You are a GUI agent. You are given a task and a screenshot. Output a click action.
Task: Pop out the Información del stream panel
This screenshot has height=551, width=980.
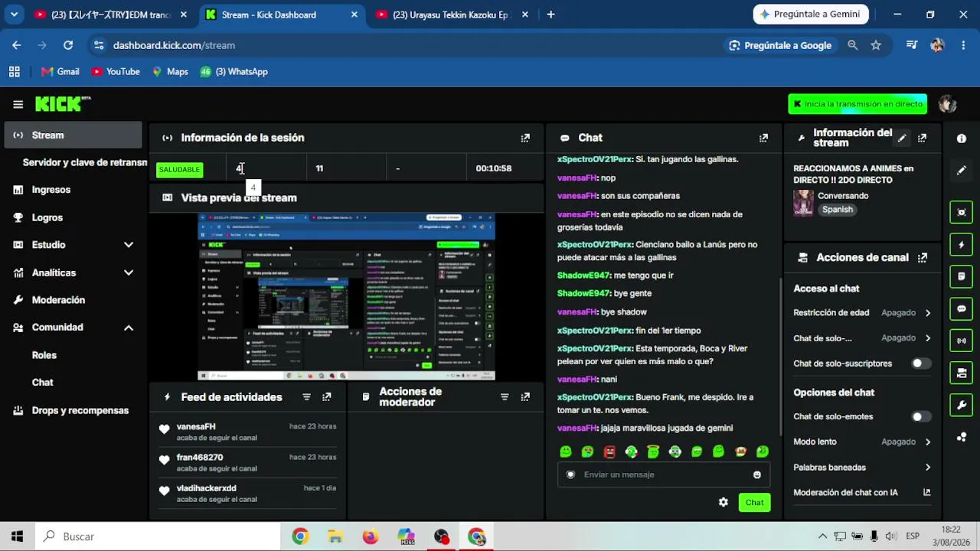[x=923, y=138]
